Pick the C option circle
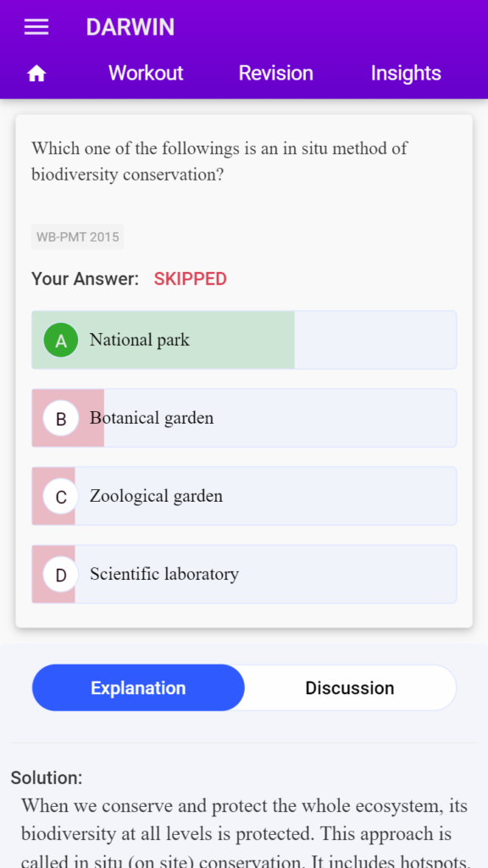The height and width of the screenshot is (868, 488). coord(61,496)
